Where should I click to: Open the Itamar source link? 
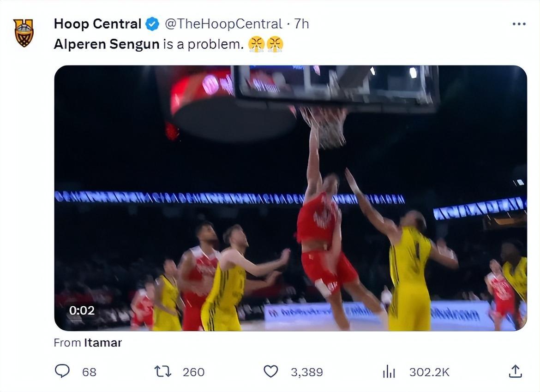click(x=102, y=343)
